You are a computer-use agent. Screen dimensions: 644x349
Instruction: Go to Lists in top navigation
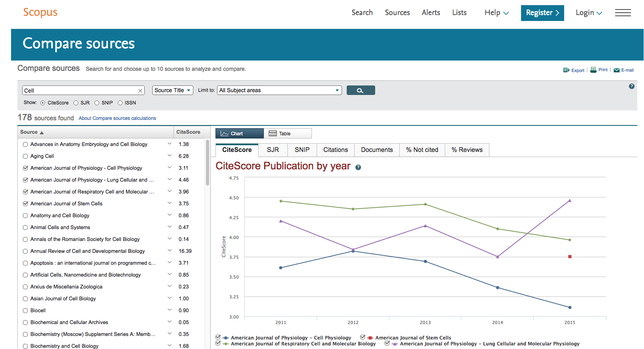click(459, 13)
